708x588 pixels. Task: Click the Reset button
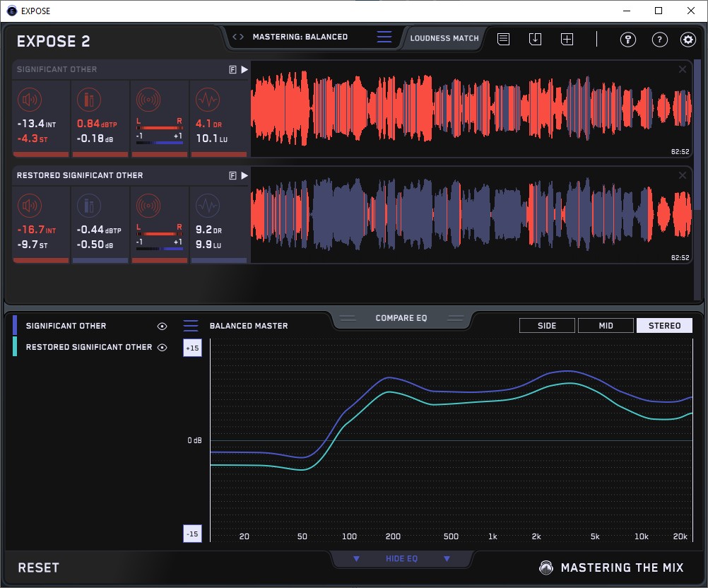point(38,568)
